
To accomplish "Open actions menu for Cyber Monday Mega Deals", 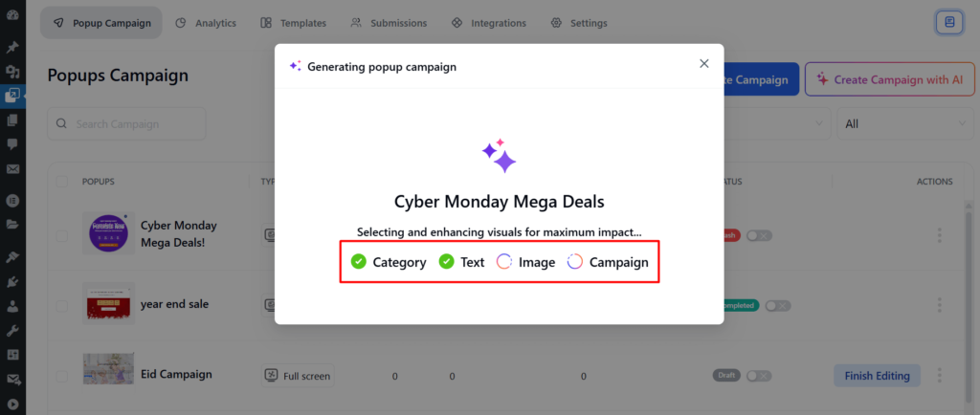I will coord(939,235).
